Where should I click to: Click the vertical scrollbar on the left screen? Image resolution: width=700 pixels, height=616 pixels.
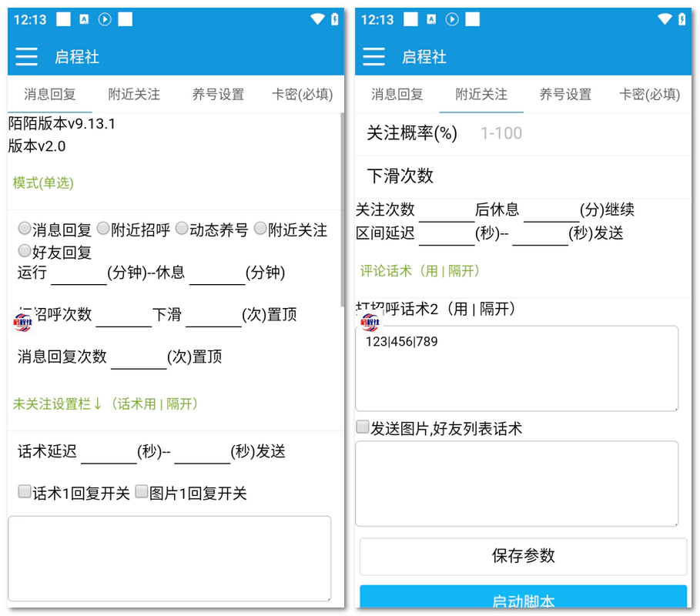(x=343, y=208)
